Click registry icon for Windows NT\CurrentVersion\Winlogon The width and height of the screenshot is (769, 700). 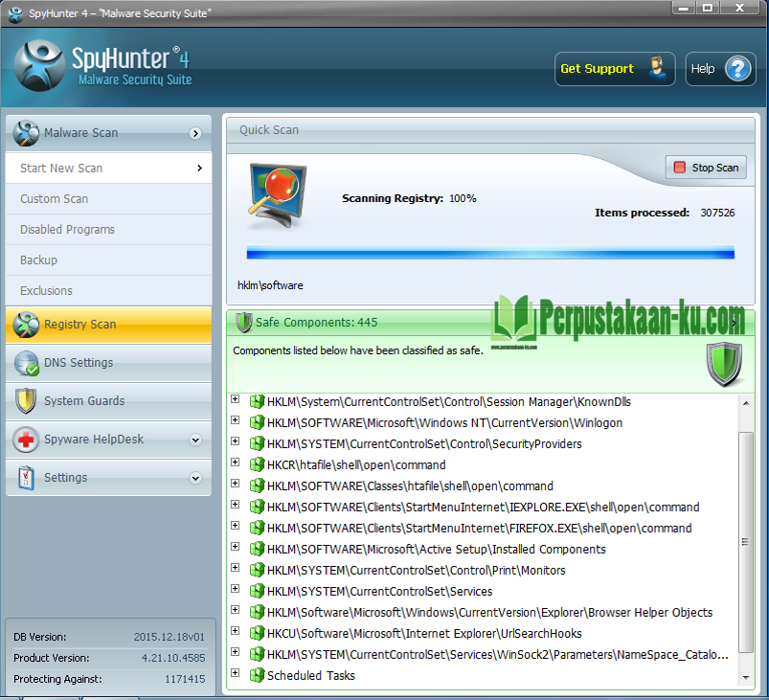[x=257, y=423]
